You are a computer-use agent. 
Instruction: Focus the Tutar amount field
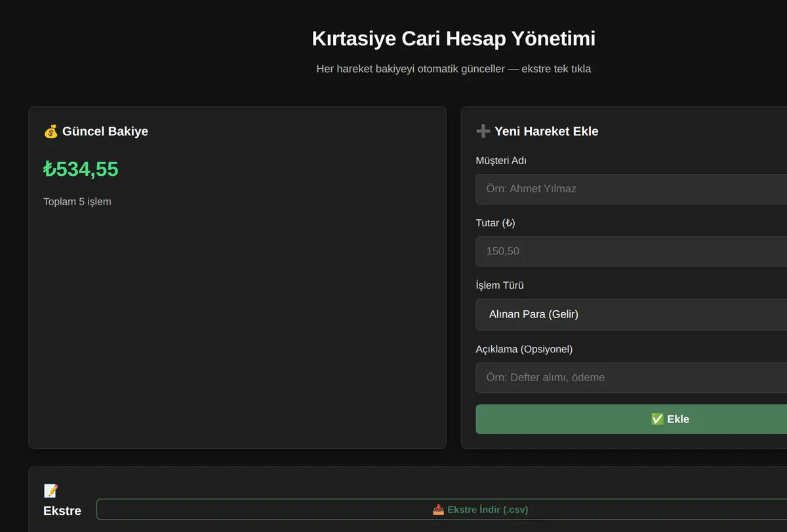click(631, 251)
